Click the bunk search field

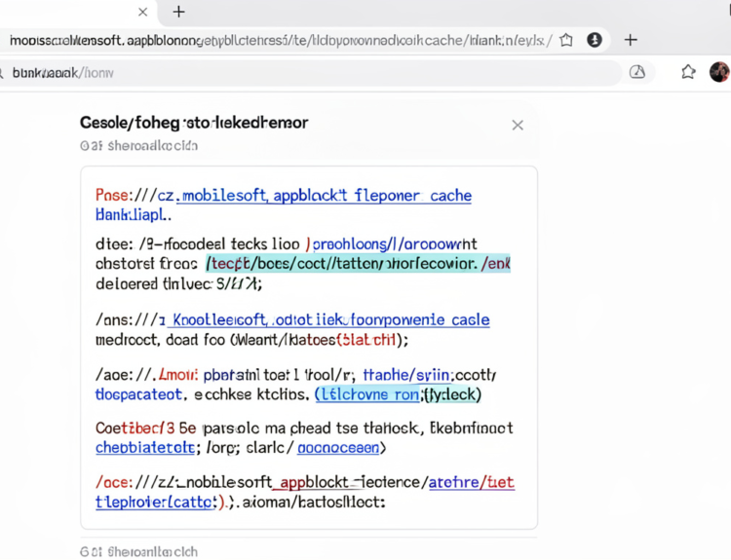click(x=308, y=73)
